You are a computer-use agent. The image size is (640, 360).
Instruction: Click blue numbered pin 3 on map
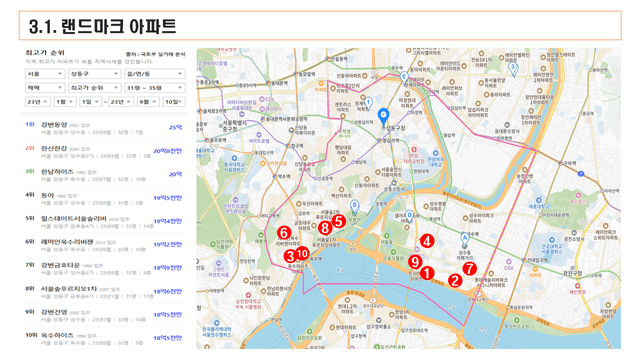(513, 69)
